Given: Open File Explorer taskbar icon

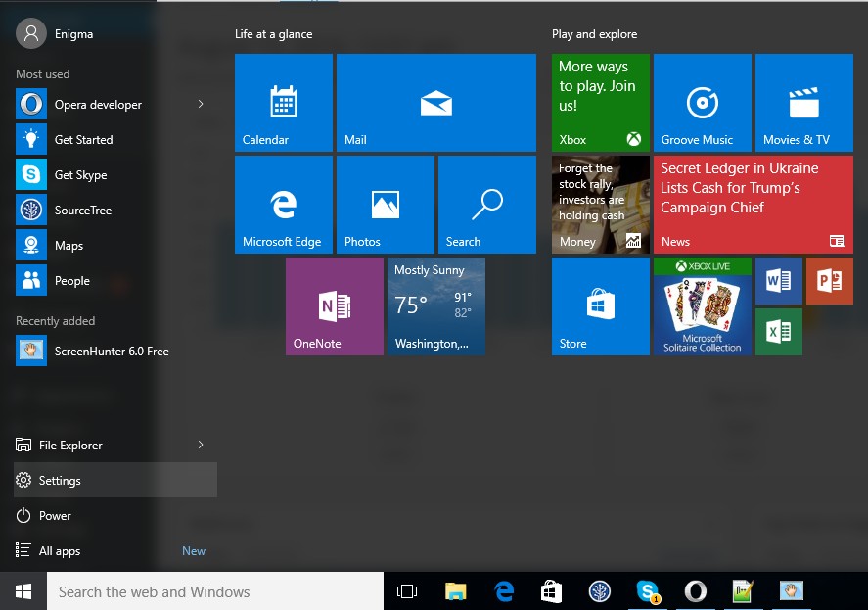Looking at the screenshot, I should pyautogui.click(x=456, y=591).
